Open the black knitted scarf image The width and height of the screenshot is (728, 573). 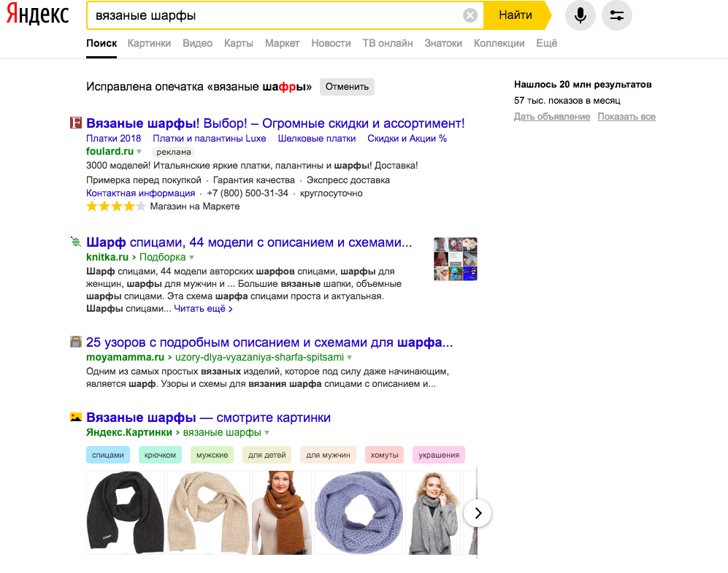126,512
